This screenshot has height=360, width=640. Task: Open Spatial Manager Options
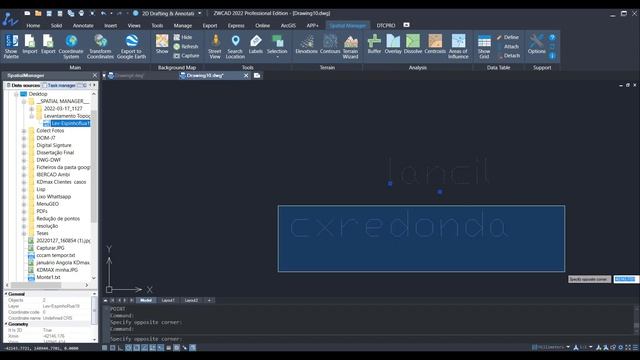(536, 44)
